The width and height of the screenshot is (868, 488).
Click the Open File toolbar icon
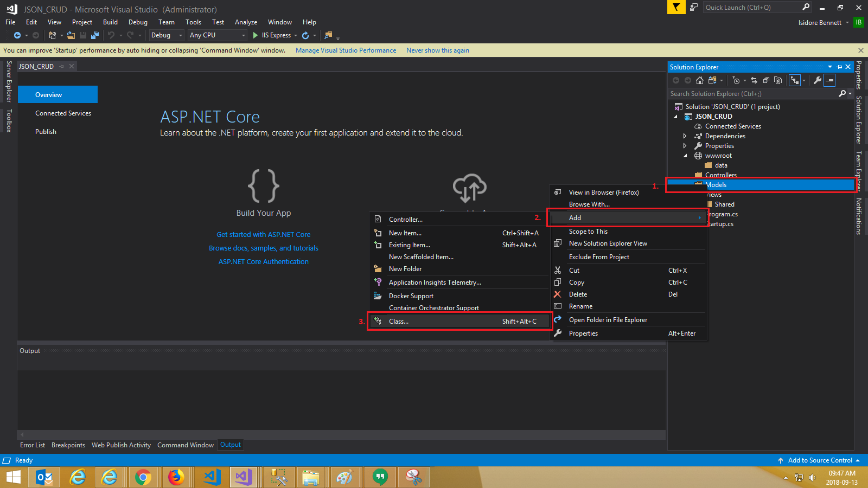[71, 35]
